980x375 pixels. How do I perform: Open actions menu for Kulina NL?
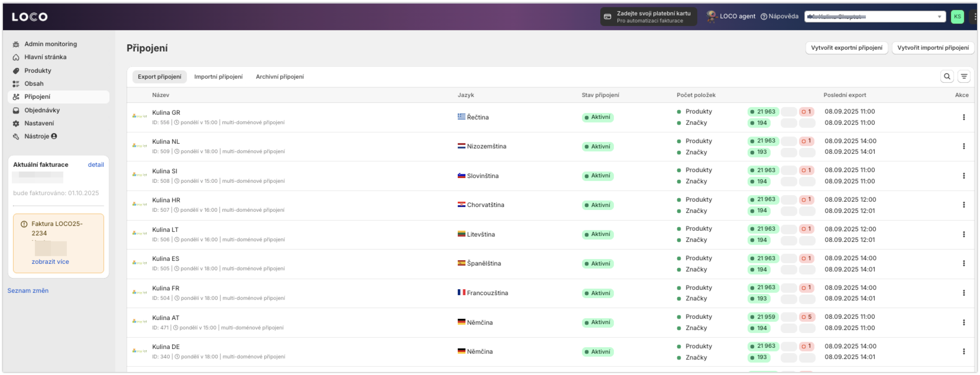963,146
